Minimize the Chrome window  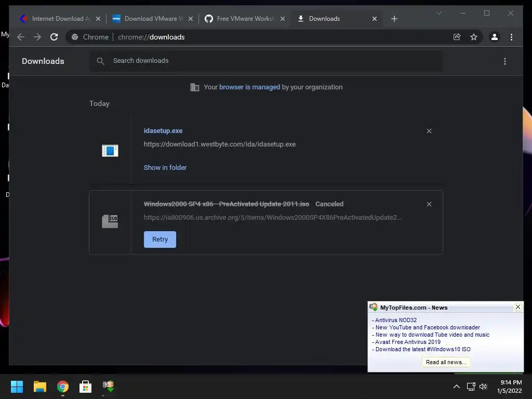click(x=463, y=13)
